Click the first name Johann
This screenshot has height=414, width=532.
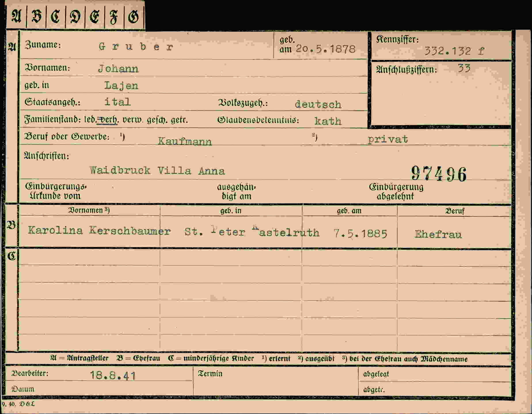(x=118, y=69)
